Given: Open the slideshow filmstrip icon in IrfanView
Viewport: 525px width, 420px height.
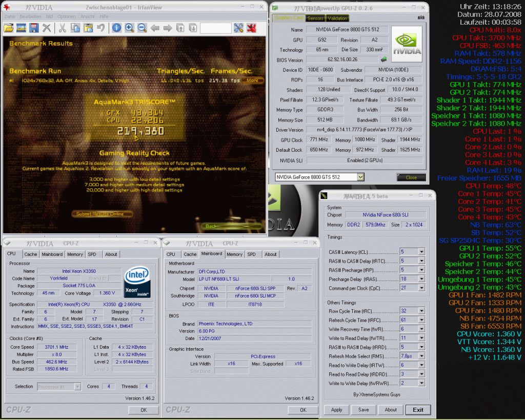Looking at the screenshot, I should pyautogui.click(x=21, y=28).
